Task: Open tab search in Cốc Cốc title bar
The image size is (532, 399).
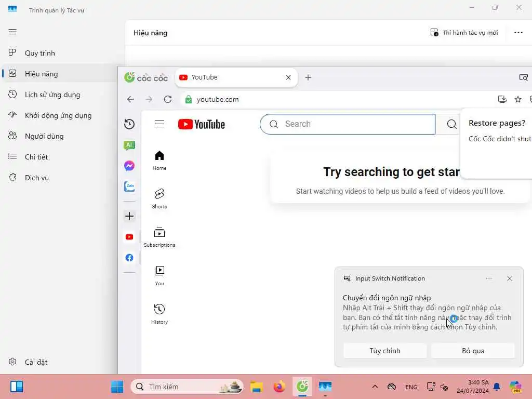Action: [524, 78]
